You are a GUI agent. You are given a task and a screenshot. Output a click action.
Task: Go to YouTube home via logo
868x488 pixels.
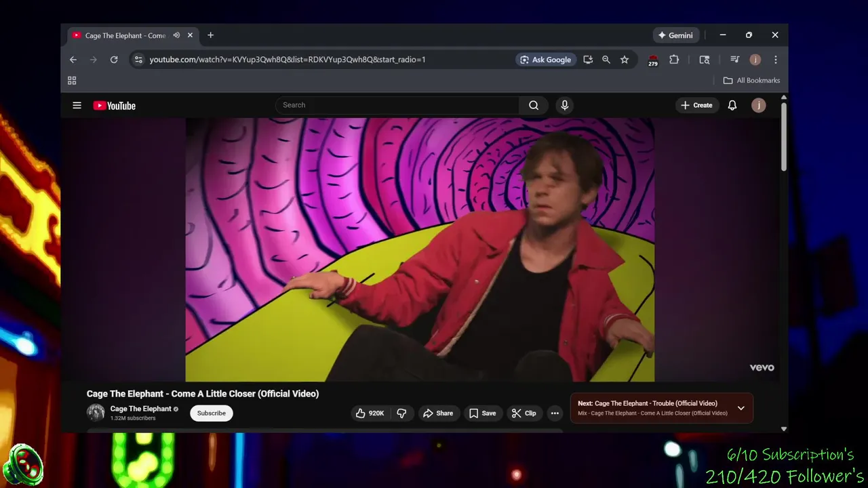click(114, 106)
